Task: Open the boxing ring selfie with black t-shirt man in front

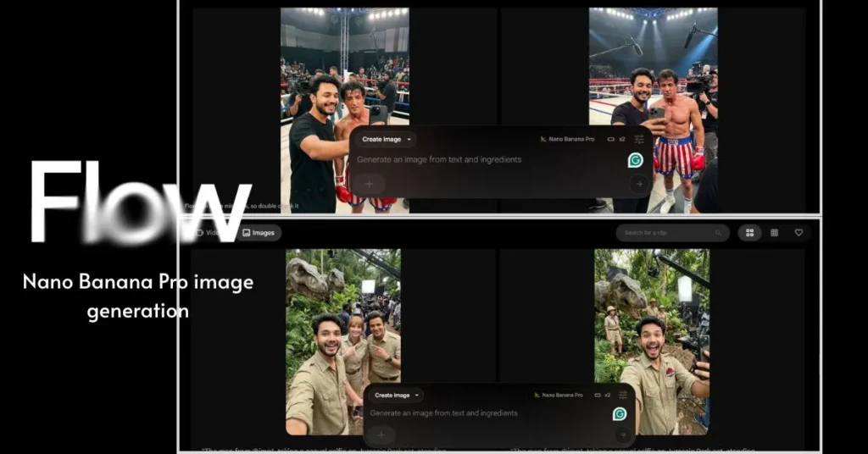Action: click(x=345, y=109)
